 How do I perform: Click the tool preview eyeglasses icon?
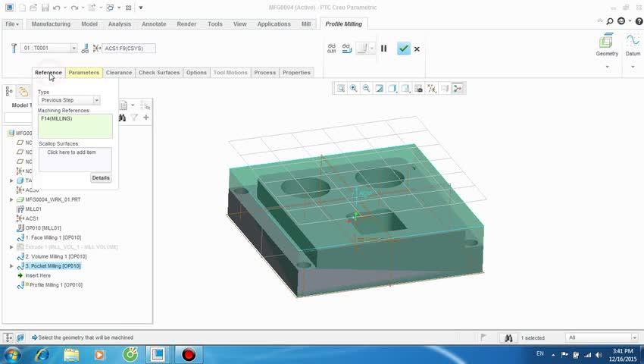coord(85,49)
